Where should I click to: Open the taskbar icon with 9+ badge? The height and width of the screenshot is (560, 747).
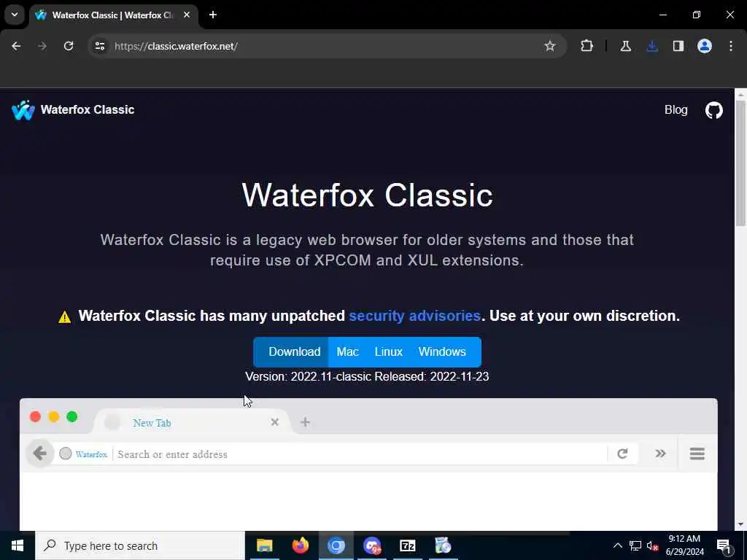tap(372, 545)
